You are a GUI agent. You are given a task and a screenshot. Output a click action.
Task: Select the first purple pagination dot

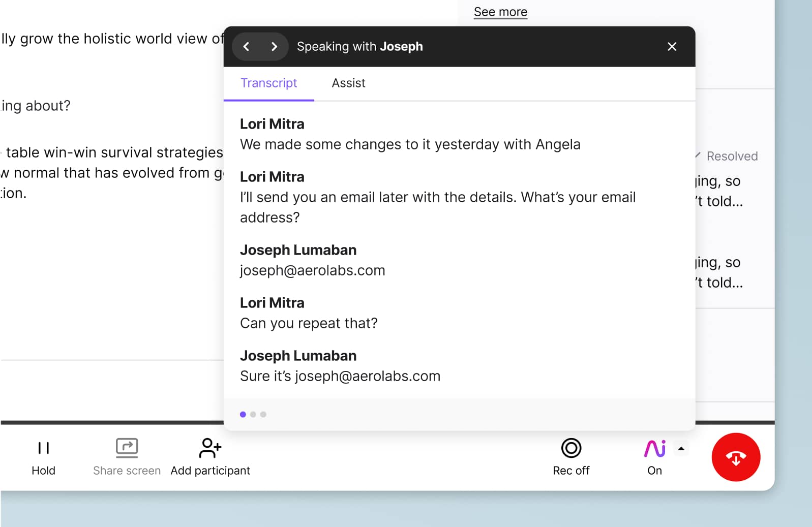click(243, 415)
